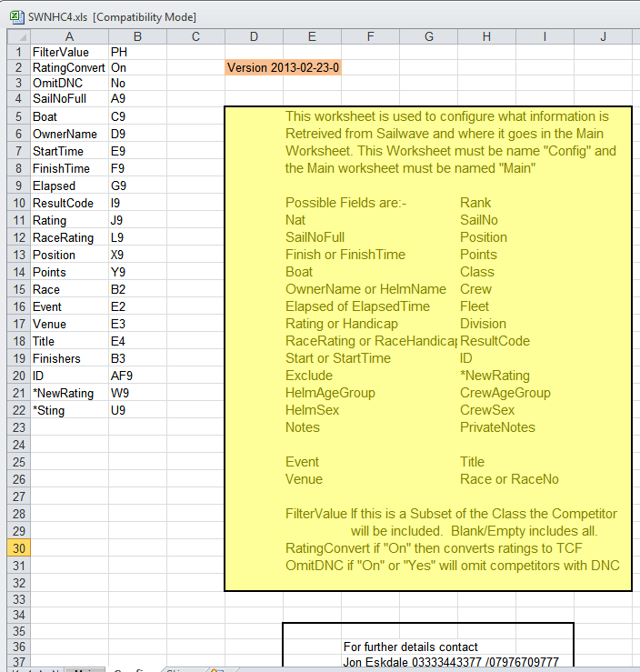
Task: Click the yellow instructions text box
Action: click(428, 349)
